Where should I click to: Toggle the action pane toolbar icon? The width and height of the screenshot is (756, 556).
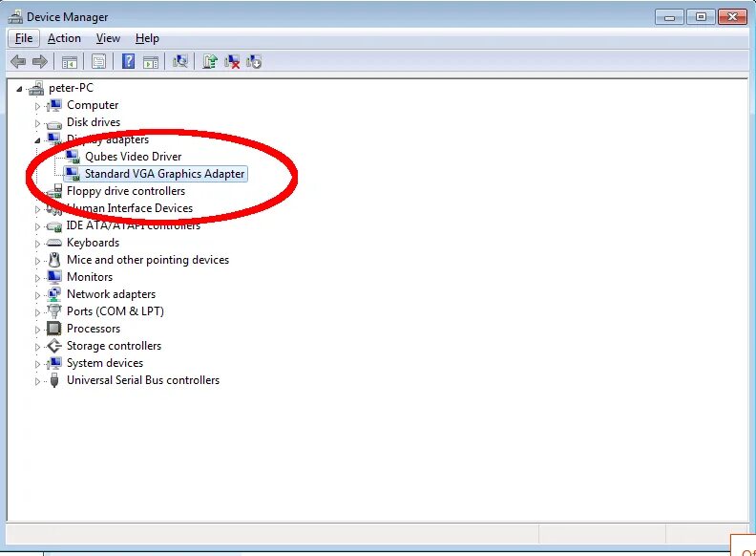[x=151, y=62]
